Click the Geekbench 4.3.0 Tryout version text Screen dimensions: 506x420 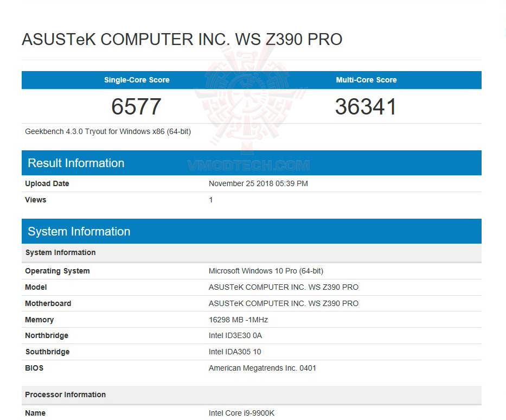tap(105, 131)
